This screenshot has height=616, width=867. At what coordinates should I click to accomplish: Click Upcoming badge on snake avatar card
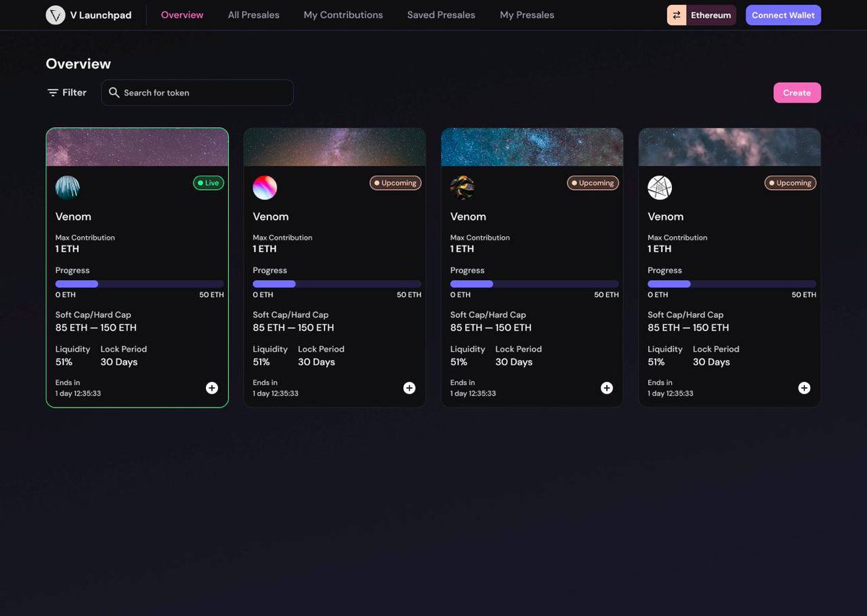(593, 183)
